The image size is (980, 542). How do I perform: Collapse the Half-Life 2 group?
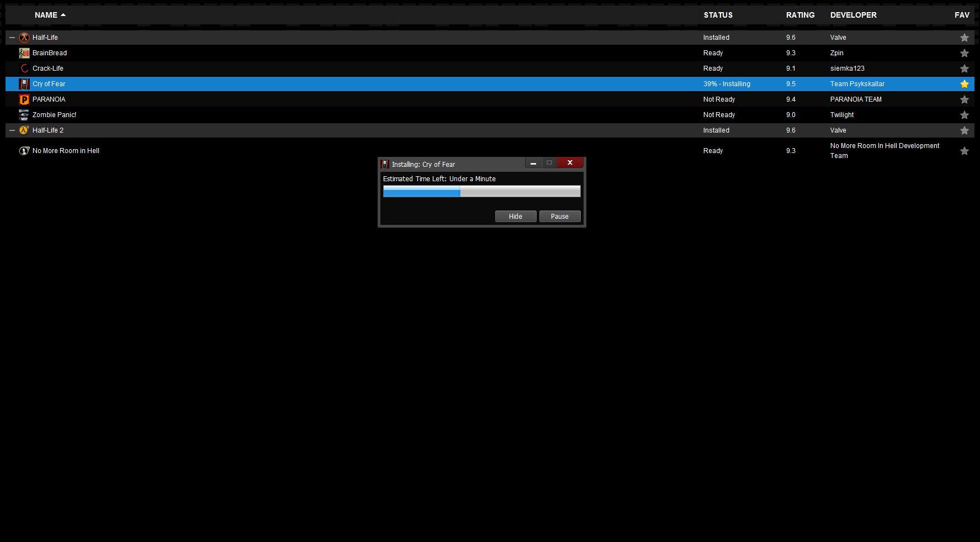click(12, 130)
